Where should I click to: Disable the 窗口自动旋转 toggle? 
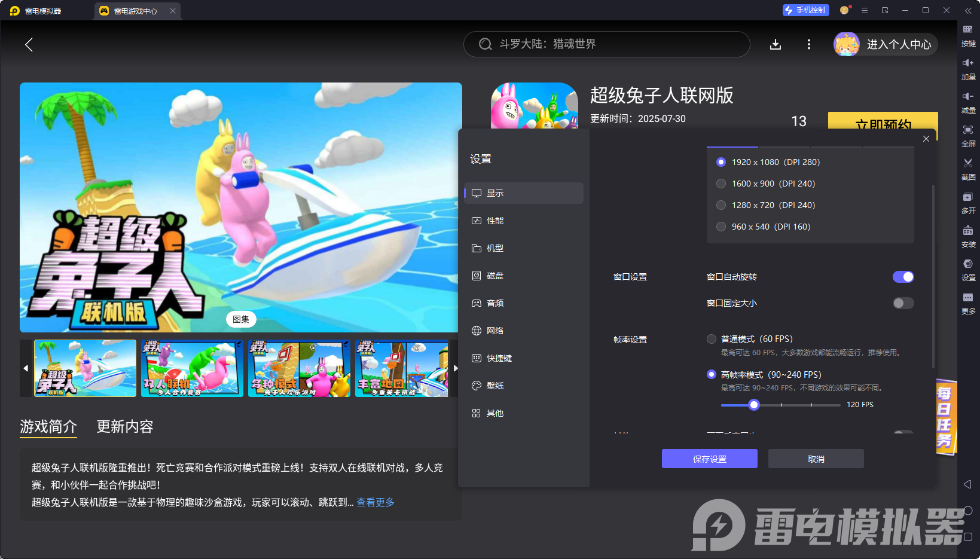tap(903, 276)
